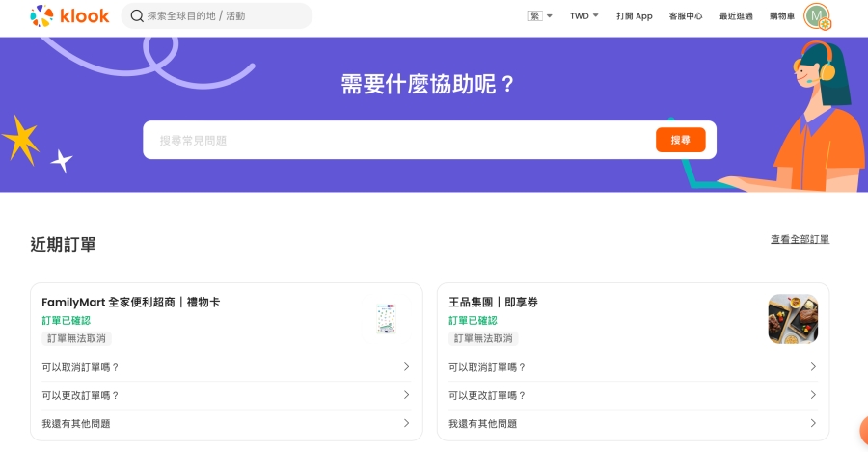Click the 近期訂單 heading
The image size is (868, 452).
[63, 244]
